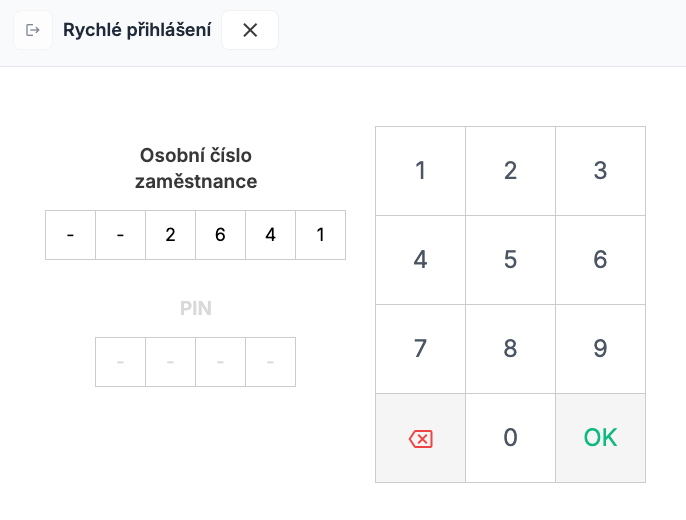Hit the 7 key on keypad
Image resolution: width=686 pixels, height=520 pixels.
click(x=420, y=349)
